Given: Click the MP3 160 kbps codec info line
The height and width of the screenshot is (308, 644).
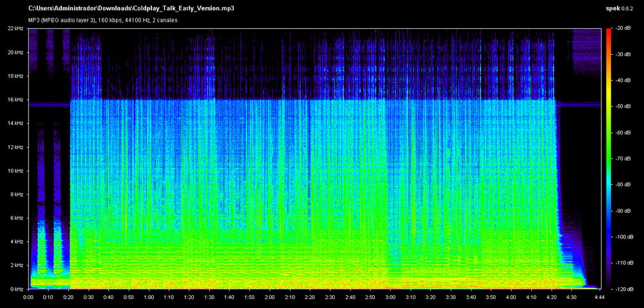Looking at the screenshot, I should [102, 20].
